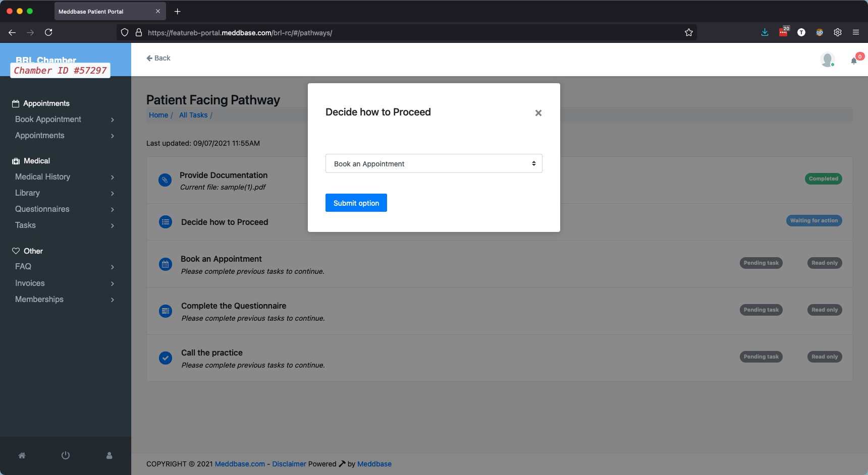The height and width of the screenshot is (475, 868).
Task: Click the user avatar in top bar
Action: coord(827,60)
